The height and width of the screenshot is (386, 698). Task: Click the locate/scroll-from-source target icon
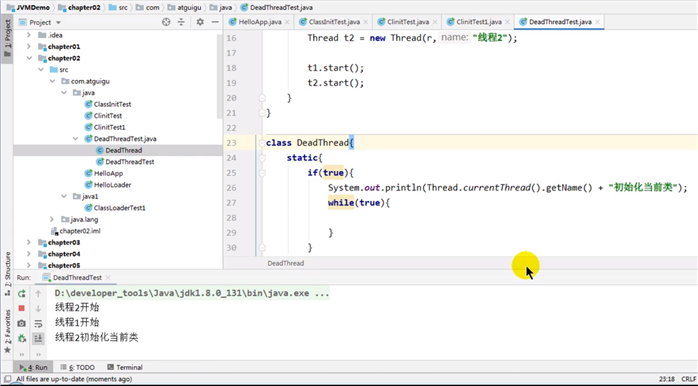click(166, 22)
